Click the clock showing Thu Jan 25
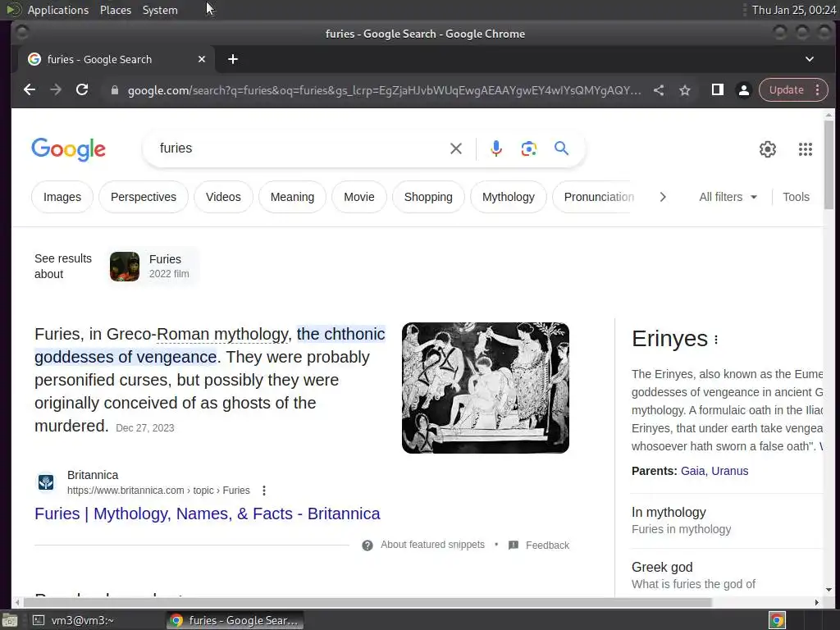The width and height of the screenshot is (840, 630). tap(794, 10)
